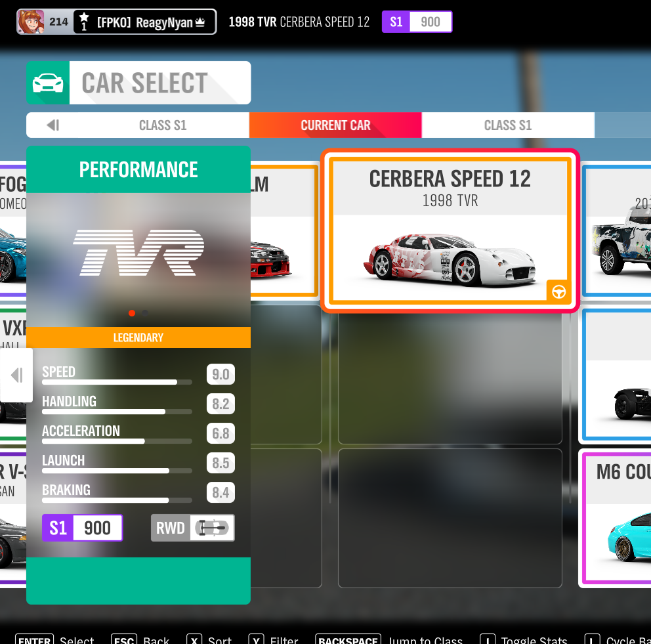Open the CLASS S1 tab after CURRENT CAR

coord(508,125)
